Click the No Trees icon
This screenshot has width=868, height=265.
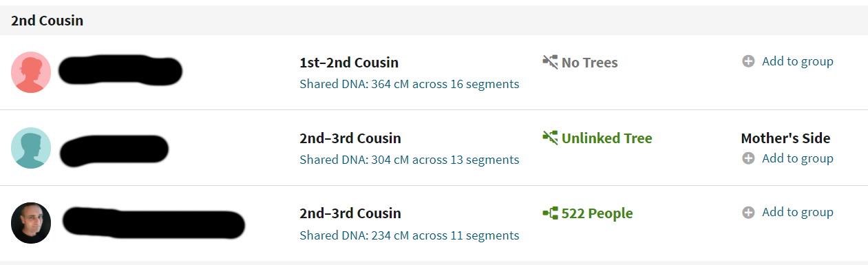pos(549,63)
